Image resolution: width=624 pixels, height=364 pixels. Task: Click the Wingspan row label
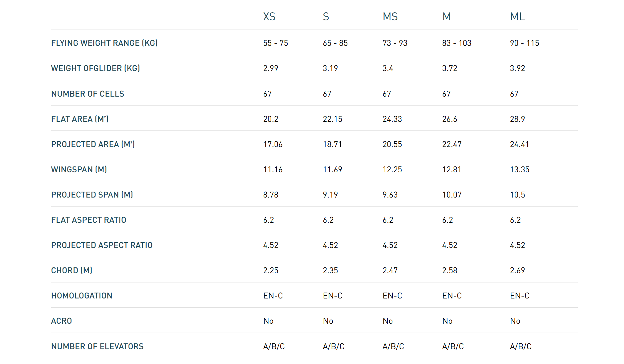79,170
